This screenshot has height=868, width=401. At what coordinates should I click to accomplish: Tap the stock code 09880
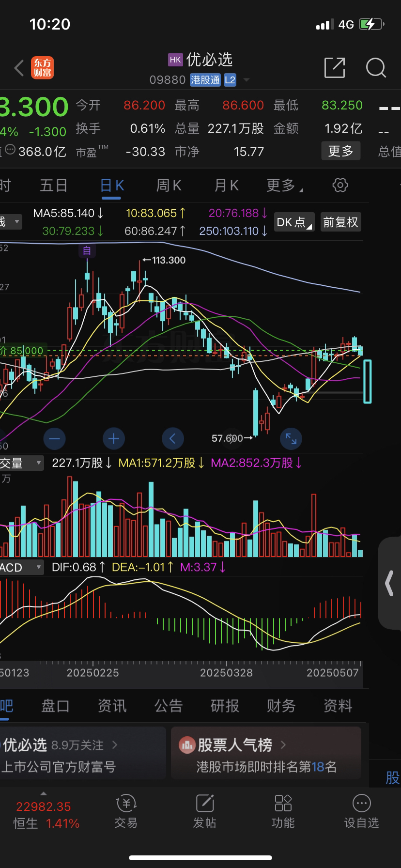[168, 80]
